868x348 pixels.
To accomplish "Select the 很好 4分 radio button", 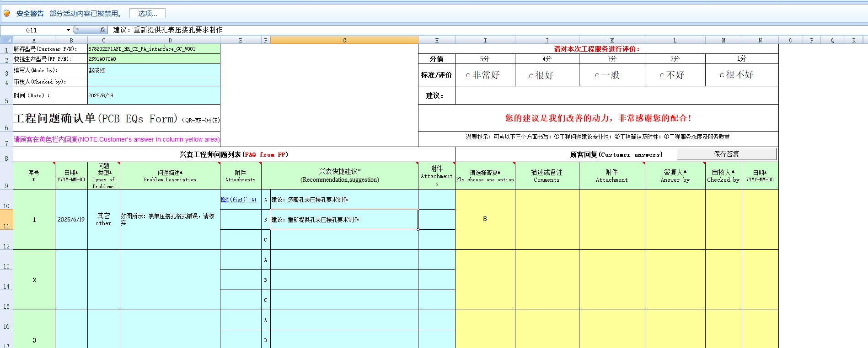I will (531, 76).
